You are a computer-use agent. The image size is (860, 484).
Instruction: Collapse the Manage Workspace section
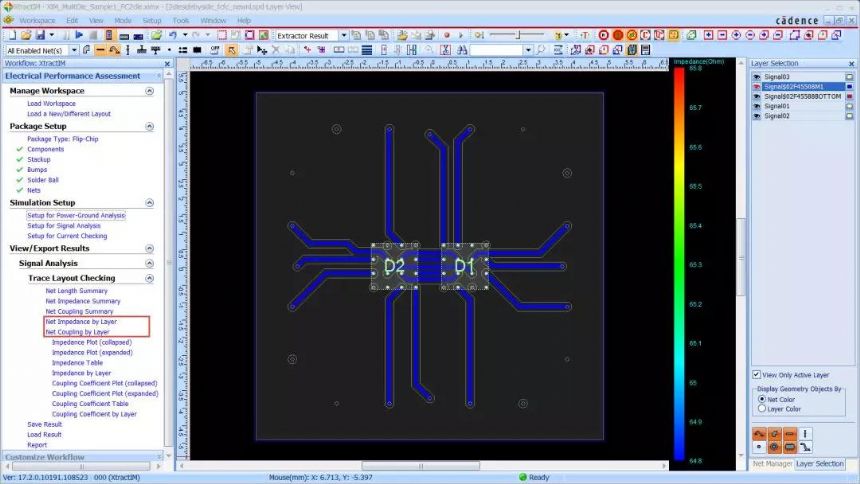click(149, 91)
